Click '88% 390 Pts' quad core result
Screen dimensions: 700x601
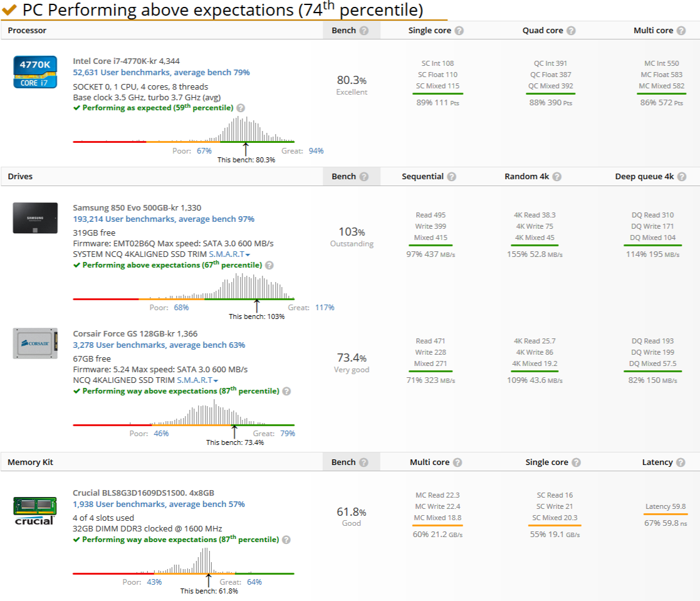550,103
